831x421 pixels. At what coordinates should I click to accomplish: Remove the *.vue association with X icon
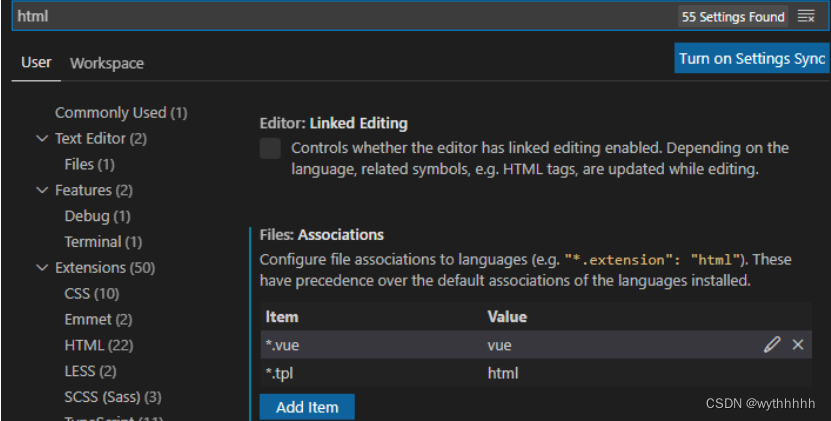798,345
